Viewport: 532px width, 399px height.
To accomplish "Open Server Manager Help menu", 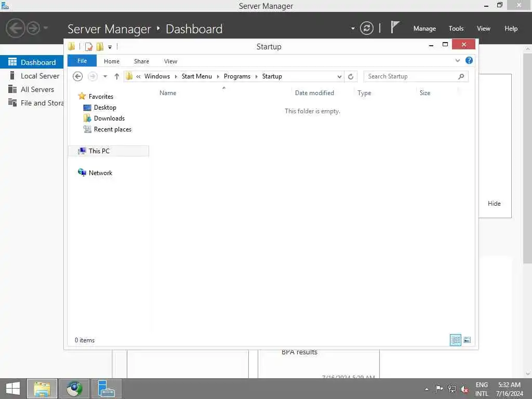I will [x=511, y=29].
